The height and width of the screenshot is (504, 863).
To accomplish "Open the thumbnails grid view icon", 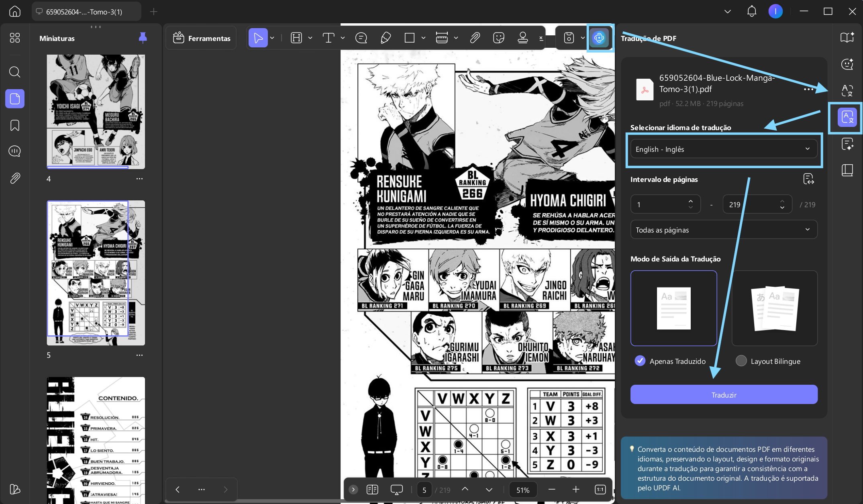I will [15, 38].
